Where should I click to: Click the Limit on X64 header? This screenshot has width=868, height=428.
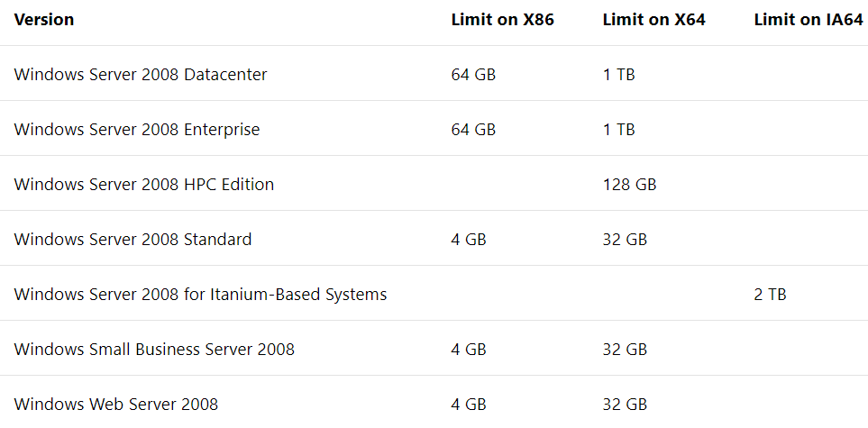click(x=654, y=20)
